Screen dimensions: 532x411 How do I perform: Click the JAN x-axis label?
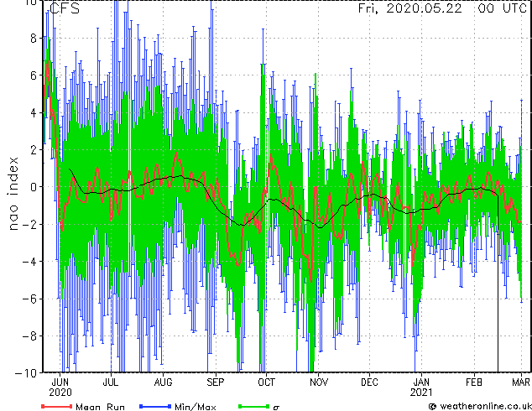click(422, 382)
